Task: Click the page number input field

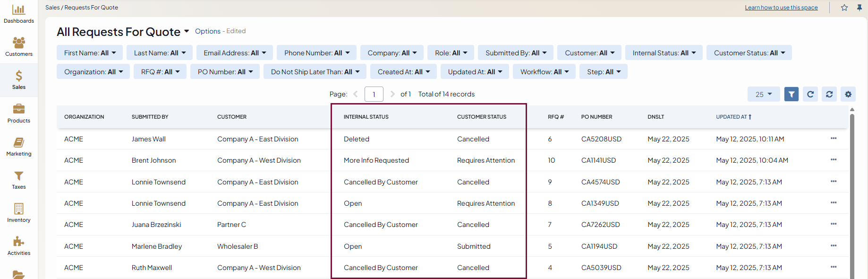Action: click(374, 94)
